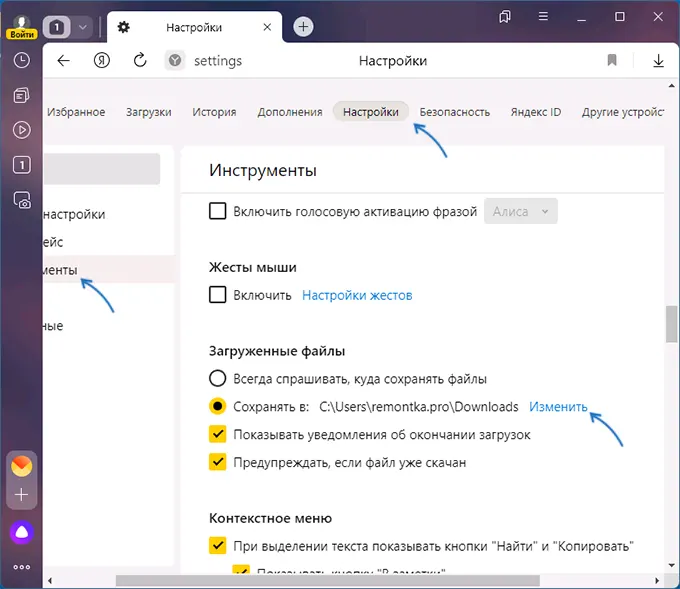Viewport: 680px width, 589px height.
Task: Select the Сохранять в radio button
Action: tap(217, 406)
